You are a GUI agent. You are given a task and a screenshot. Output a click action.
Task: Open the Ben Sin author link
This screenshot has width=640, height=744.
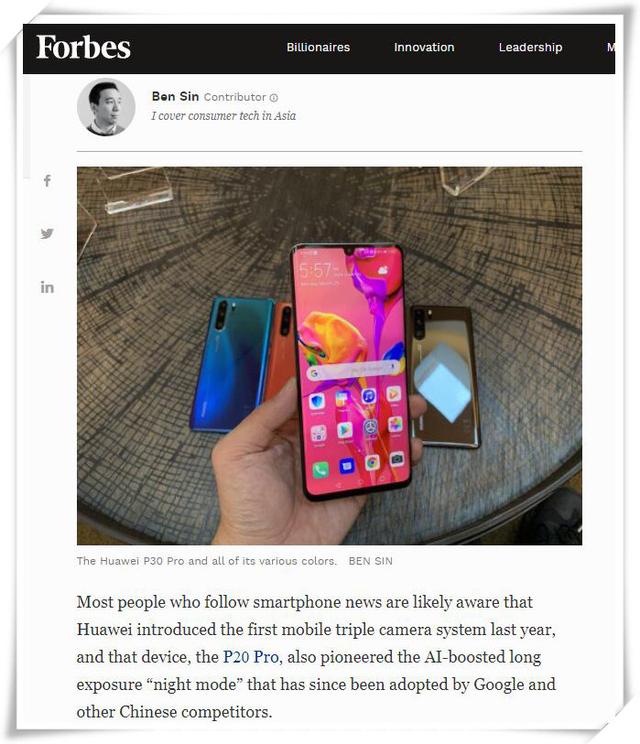pos(175,96)
